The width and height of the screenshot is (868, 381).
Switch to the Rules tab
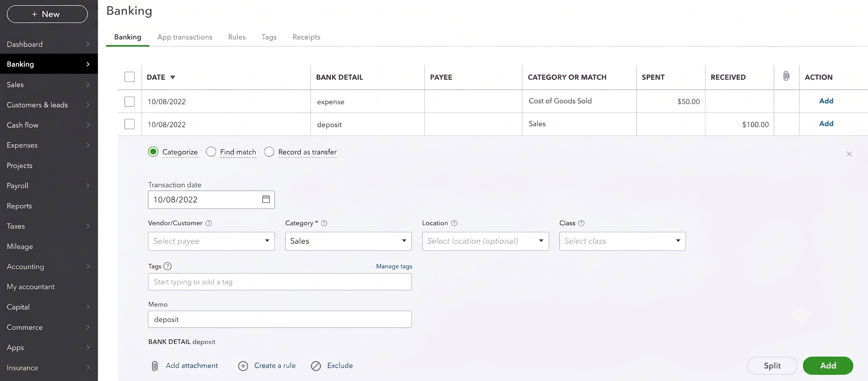(237, 37)
